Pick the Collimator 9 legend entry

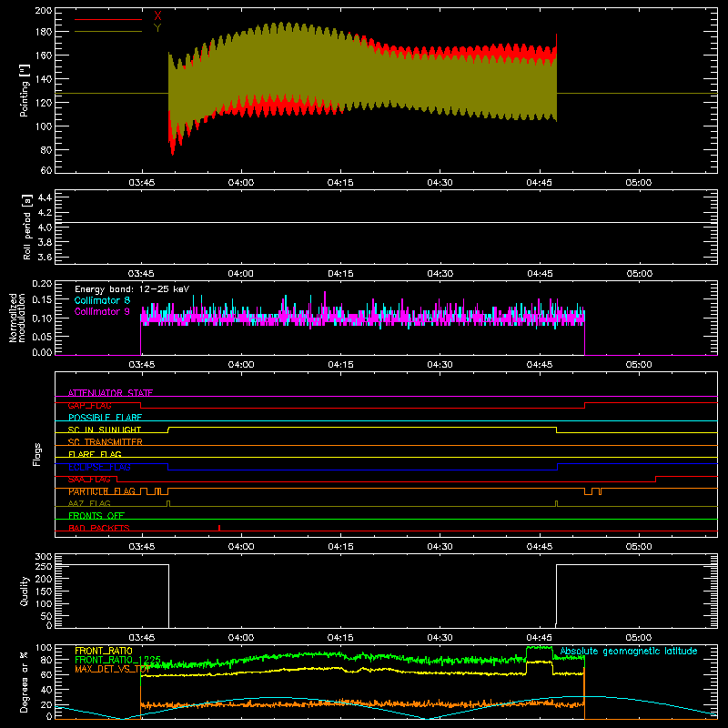(102, 311)
